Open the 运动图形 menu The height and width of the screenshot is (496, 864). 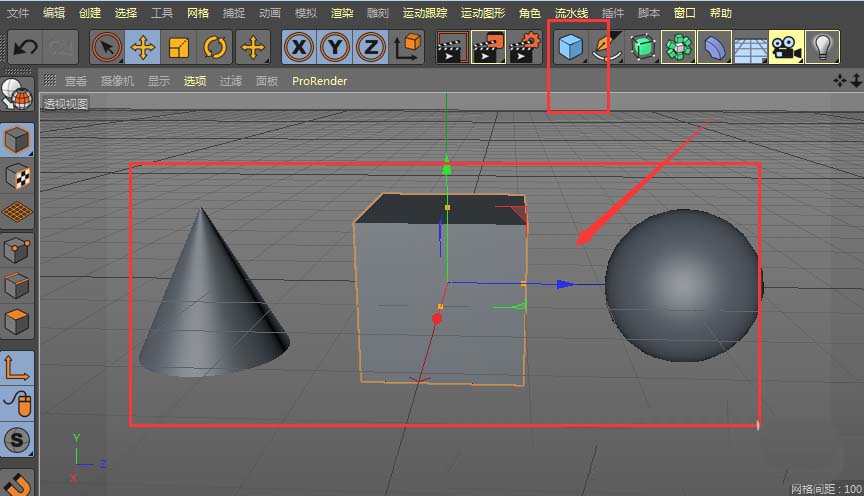click(483, 13)
